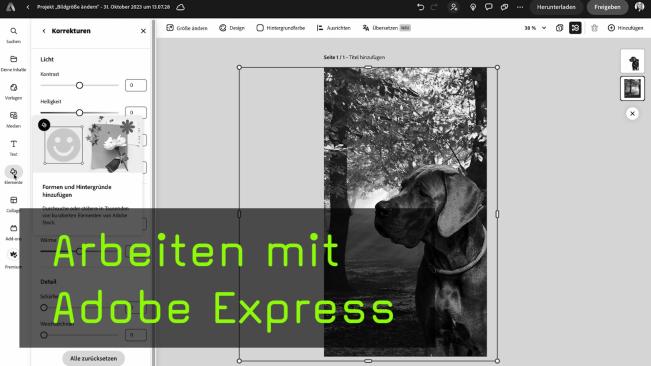This screenshot has height=366, width=651.
Task: Open the user profile avatar
Action: click(640, 7)
